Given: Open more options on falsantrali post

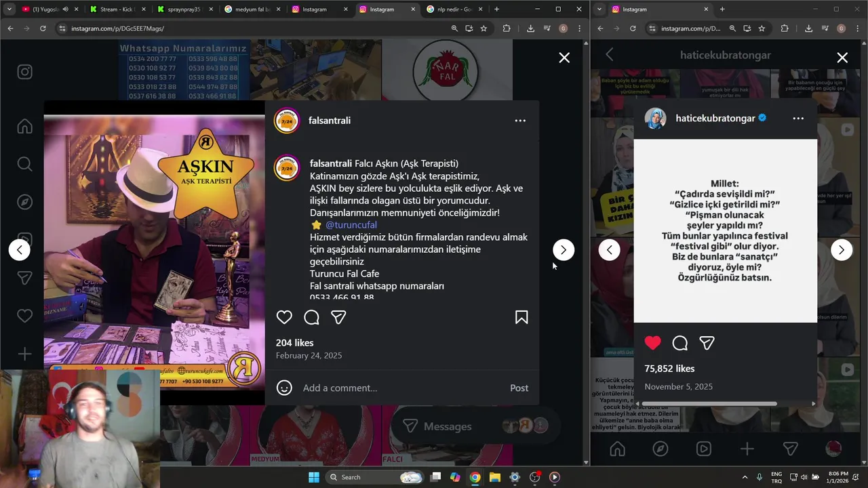Looking at the screenshot, I should click(520, 121).
